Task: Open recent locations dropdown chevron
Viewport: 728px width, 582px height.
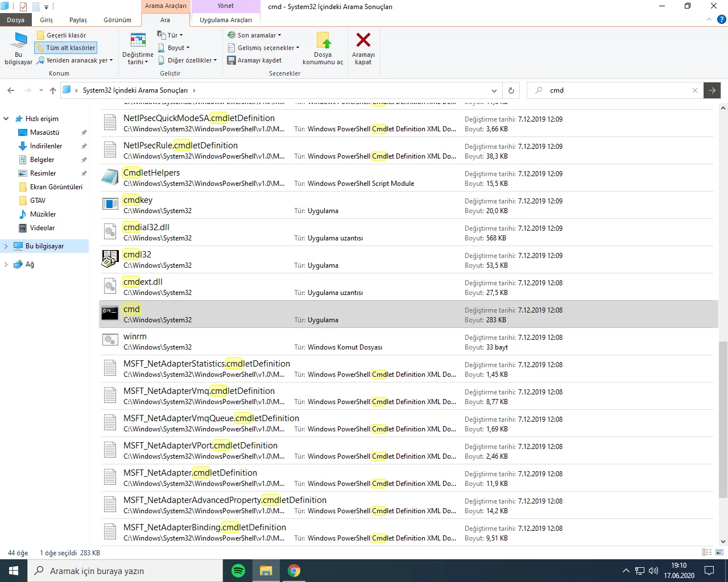Action: point(41,90)
